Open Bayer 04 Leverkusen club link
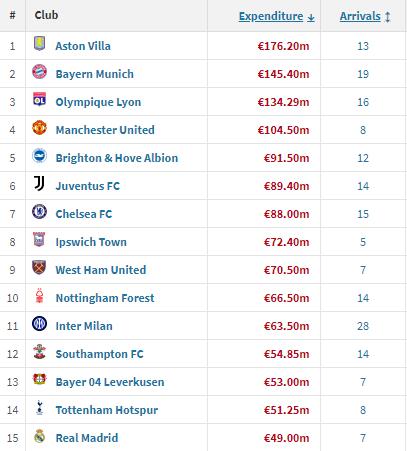Image resolution: width=407 pixels, height=451 pixels. coord(110,382)
